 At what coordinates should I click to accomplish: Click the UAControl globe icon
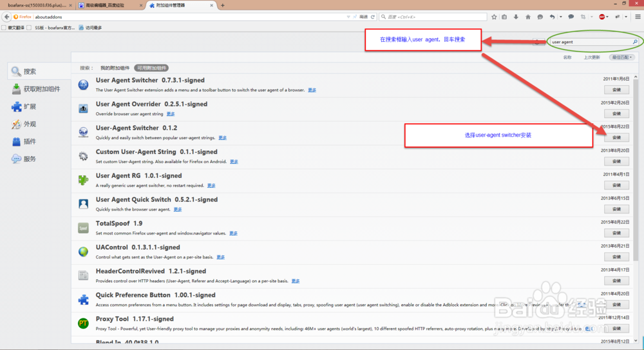(83, 252)
